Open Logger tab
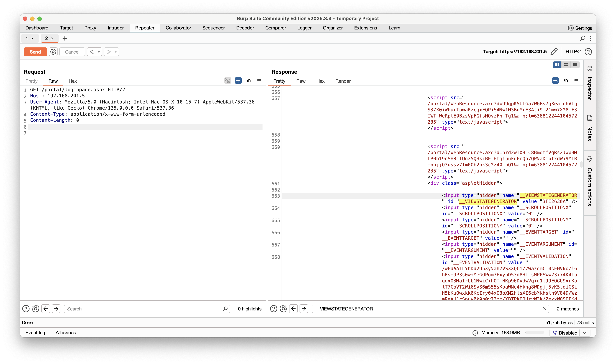Viewport: 616px width, 364px height. pyautogui.click(x=304, y=28)
